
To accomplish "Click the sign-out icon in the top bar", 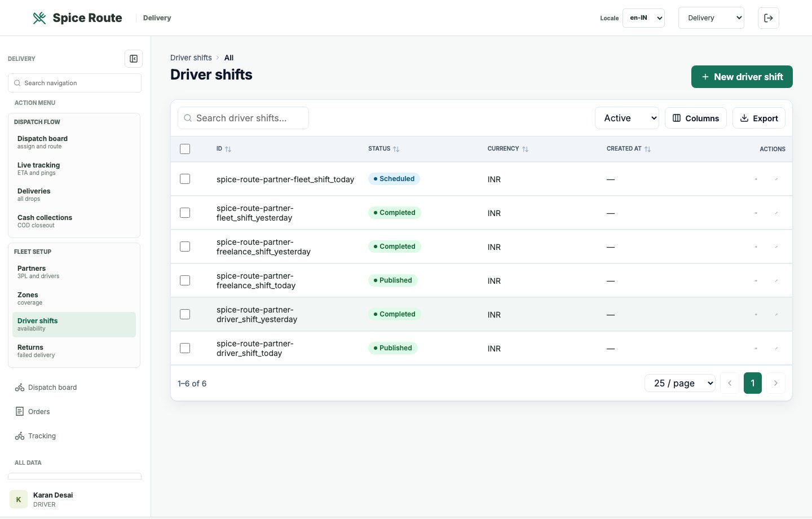I will (x=769, y=18).
